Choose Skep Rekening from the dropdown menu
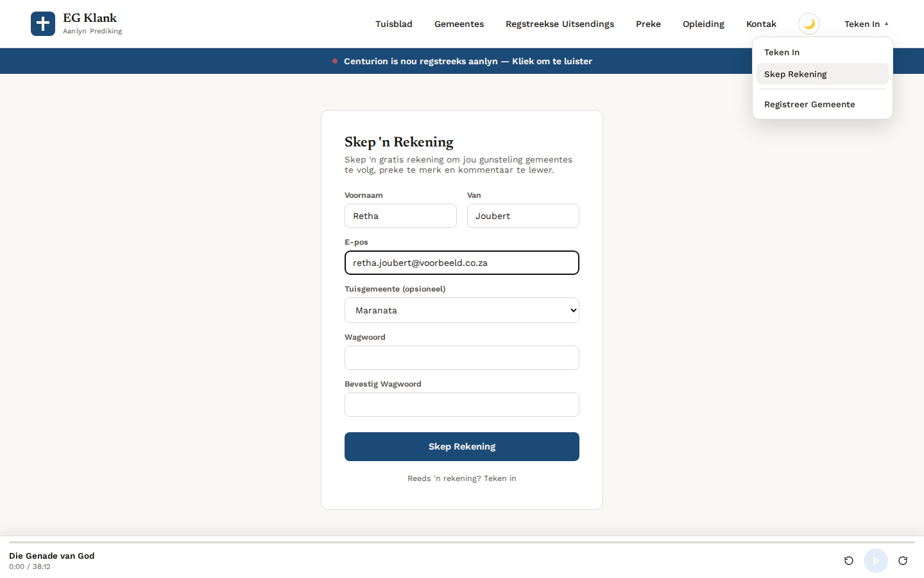924x578 pixels. tap(823, 74)
